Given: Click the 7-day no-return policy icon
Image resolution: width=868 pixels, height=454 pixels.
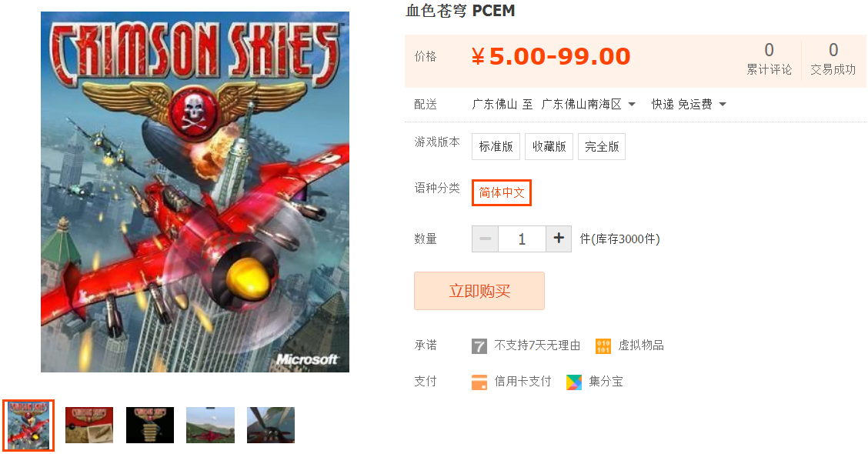Looking at the screenshot, I should [479, 346].
